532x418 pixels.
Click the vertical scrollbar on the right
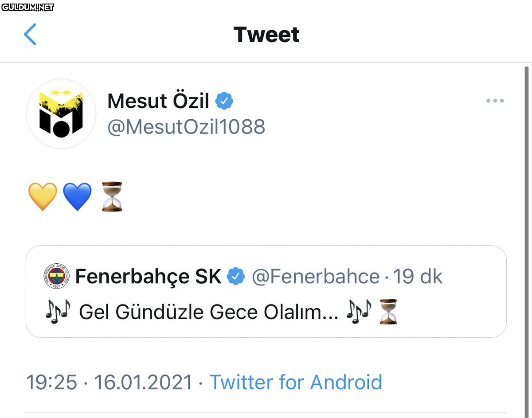pos(527,222)
